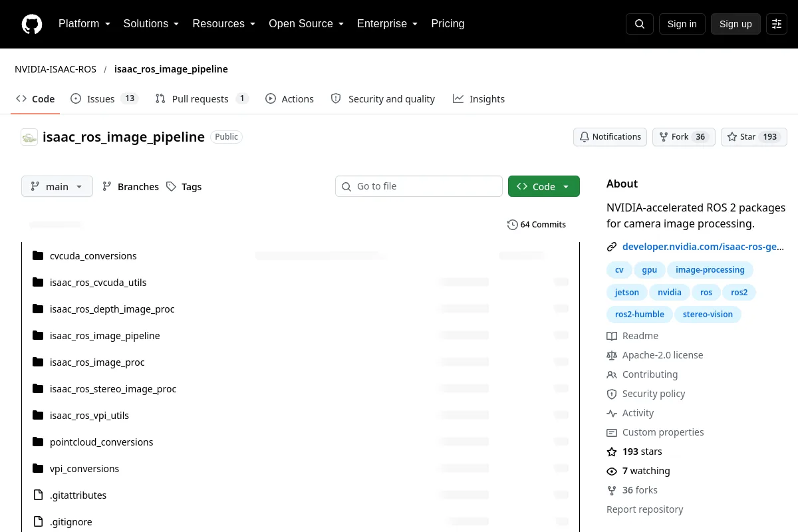This screenshot has width=798, height=532.
Task: Click Sign up
Action: click(735, 24)
